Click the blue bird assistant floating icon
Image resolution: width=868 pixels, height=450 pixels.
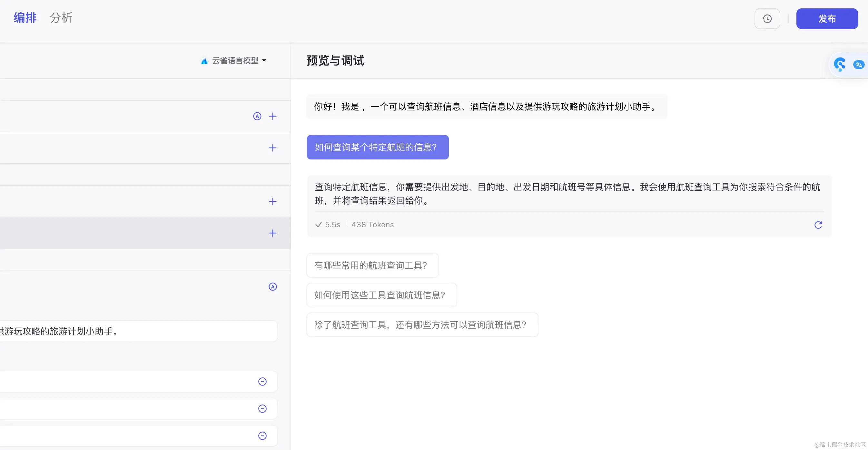click(x=839, y=64)
